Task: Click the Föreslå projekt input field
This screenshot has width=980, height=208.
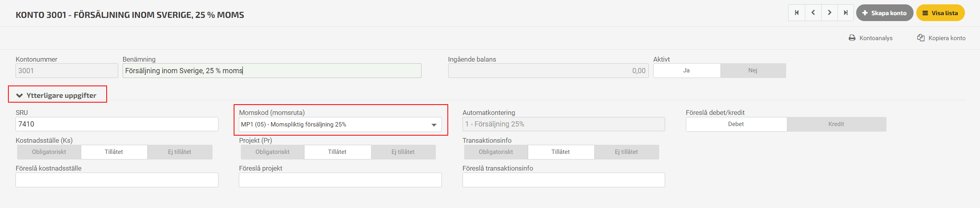Action: pos(340,180)
